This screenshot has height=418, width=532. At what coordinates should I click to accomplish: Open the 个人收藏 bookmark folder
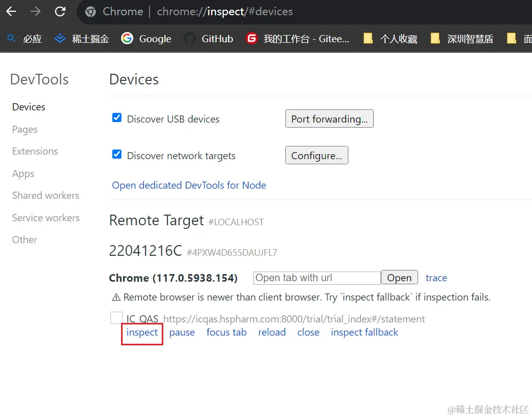click(x=390, y=39)
